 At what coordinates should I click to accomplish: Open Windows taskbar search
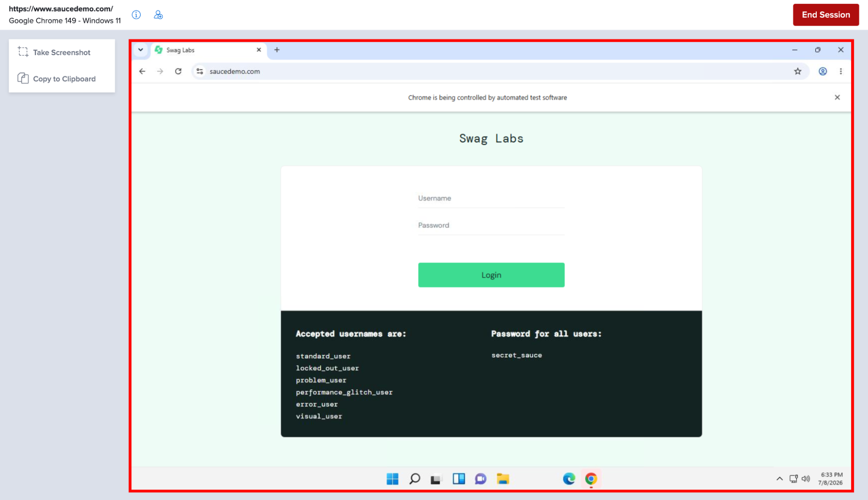point(414,479)
